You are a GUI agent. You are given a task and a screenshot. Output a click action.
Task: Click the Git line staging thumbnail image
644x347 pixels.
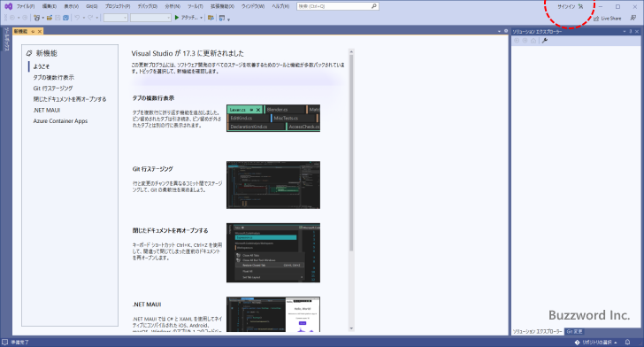pyautogui.click(x=273, y=185)
